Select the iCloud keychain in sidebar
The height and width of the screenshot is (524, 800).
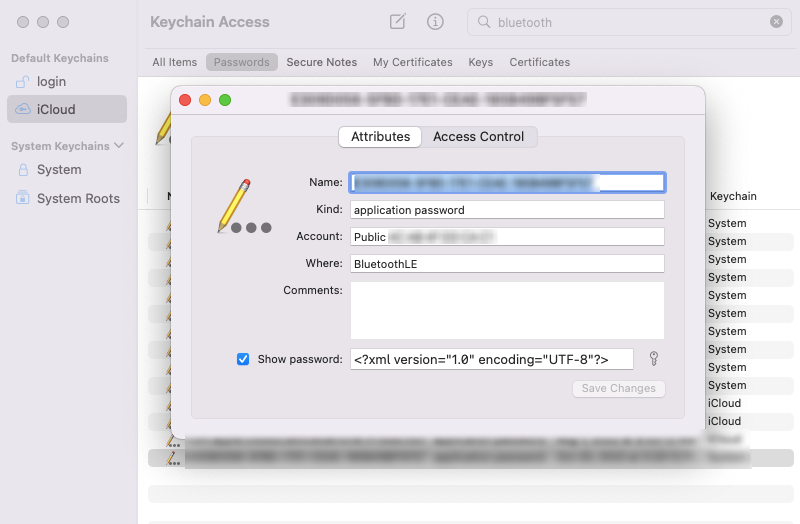click(67, 109)
